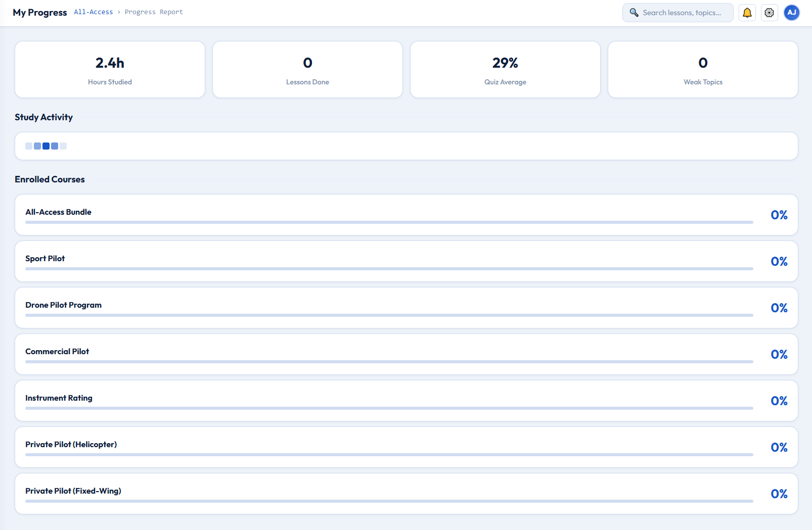The image size is (812, 530).
Task: Open Private Pilot (Fixed-Wing) course
Action: [404, 494]
